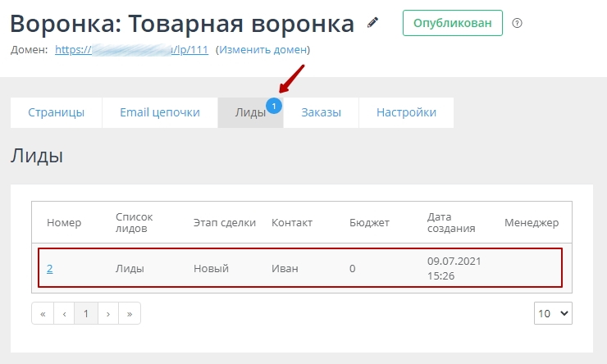Click the Изменить домен link

coord(262,50)
